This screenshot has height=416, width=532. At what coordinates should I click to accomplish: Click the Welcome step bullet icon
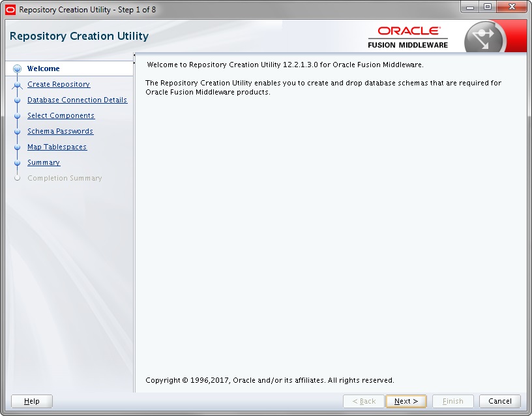(18, 69)
